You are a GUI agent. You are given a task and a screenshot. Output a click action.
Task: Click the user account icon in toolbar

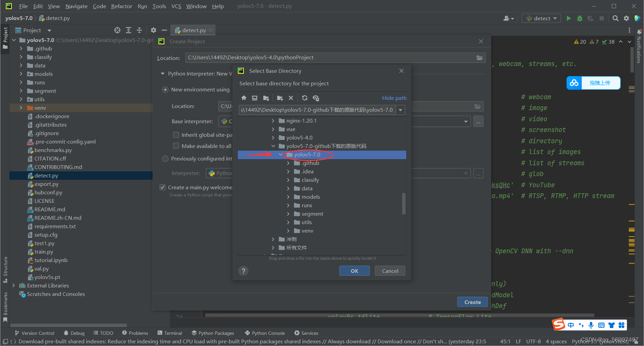[x=508, y=18]
